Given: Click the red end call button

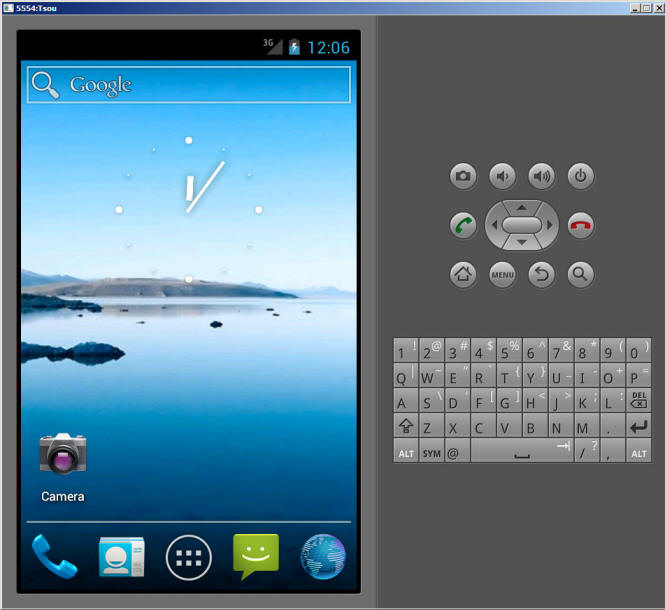Looking at the screenshot, I should click(581, 225).
